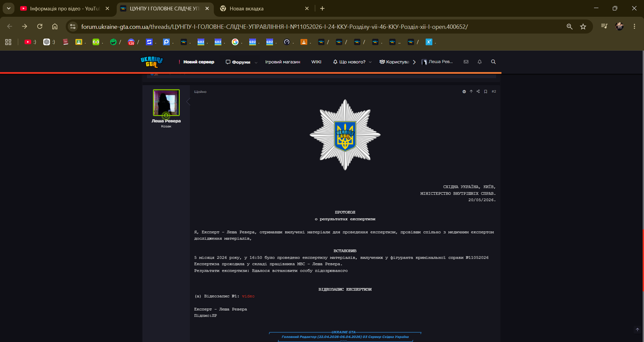Open Леша Ревера profile name under avatar
Screen dimensions: 644x342
point(166,121)
